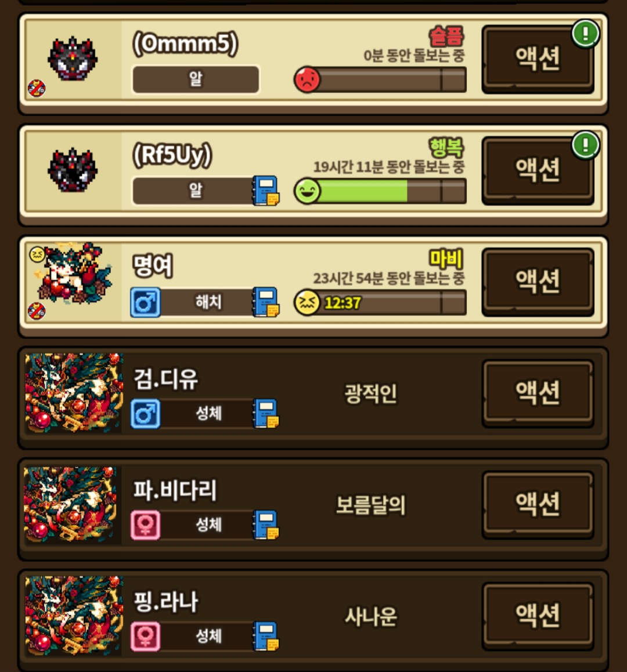Tap the female gender icon for 핑.라나
This screenshot has width=627, height=672.
click(145, 637)
